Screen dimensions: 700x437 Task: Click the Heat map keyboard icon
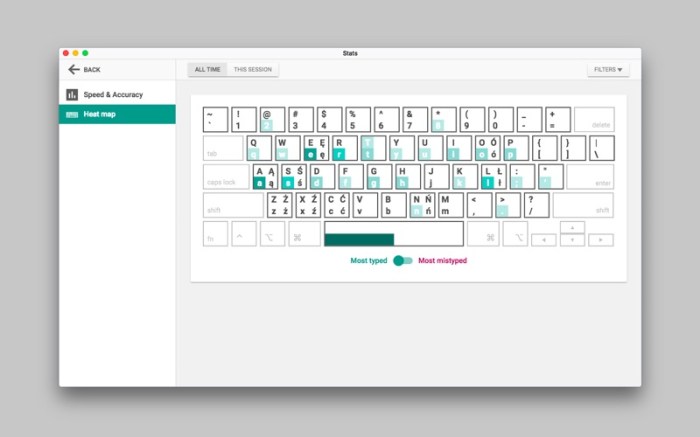(72, 115)
